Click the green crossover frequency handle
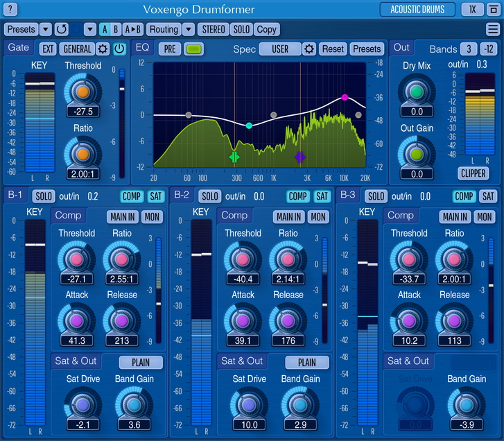 [x=234, y=157]
